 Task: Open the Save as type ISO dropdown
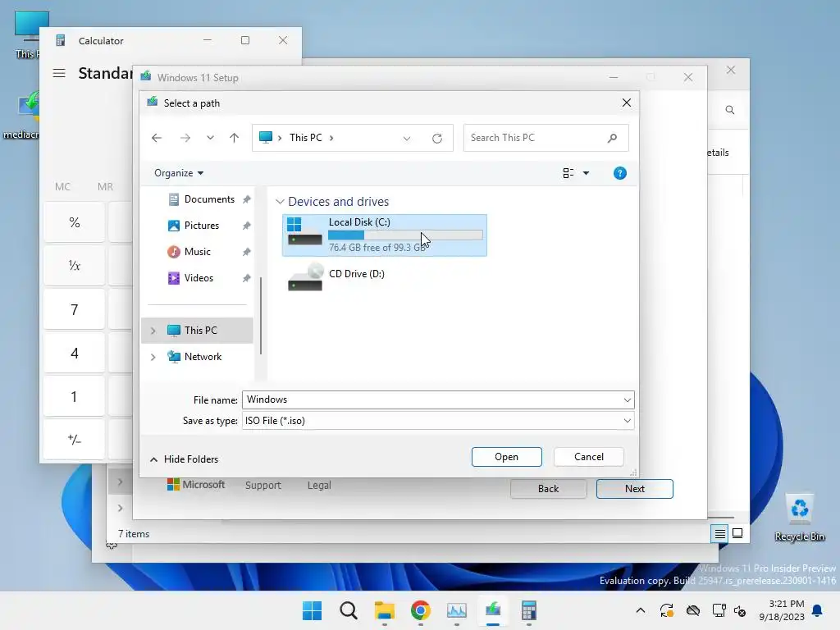[x=438, y=421]
